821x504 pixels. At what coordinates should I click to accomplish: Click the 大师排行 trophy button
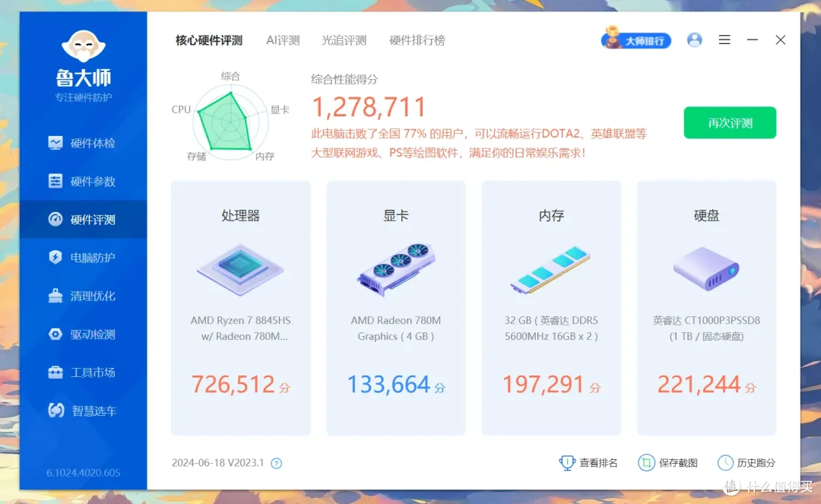[x=636, y=40]
